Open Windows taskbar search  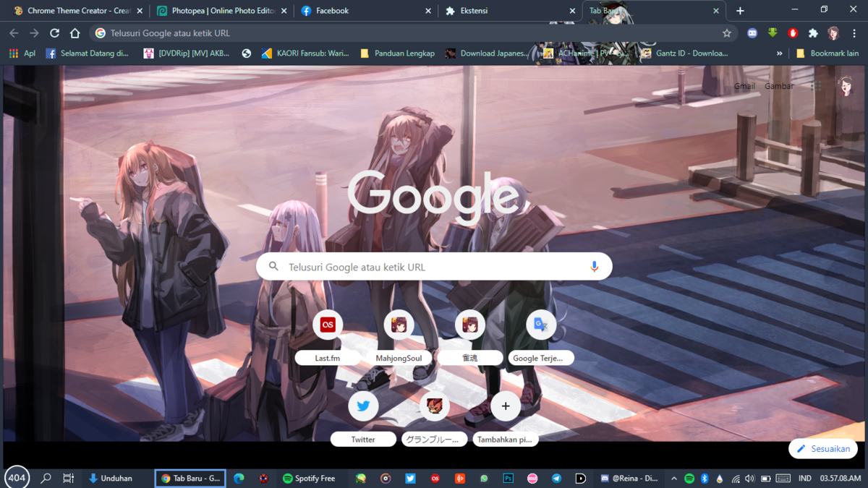[46, 479]
